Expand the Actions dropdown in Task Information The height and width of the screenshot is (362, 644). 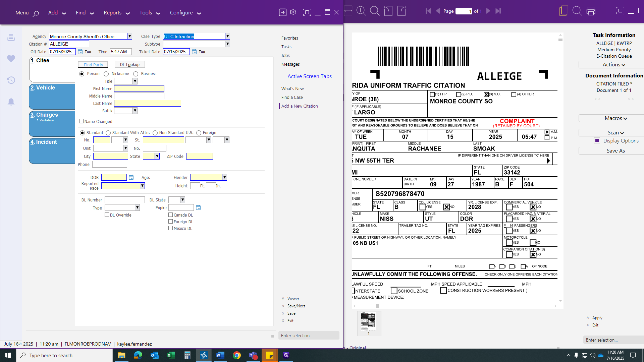pyautogui.click(x=613, y=65)
